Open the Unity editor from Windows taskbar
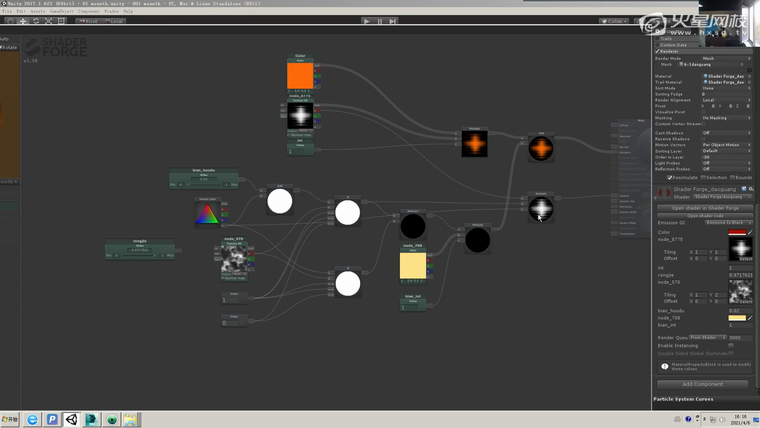Viewport: 760px width, 428px height. 71,420
